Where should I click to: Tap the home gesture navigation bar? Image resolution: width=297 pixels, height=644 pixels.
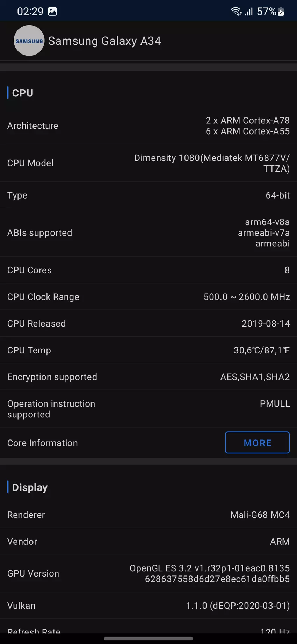[148, 638]
